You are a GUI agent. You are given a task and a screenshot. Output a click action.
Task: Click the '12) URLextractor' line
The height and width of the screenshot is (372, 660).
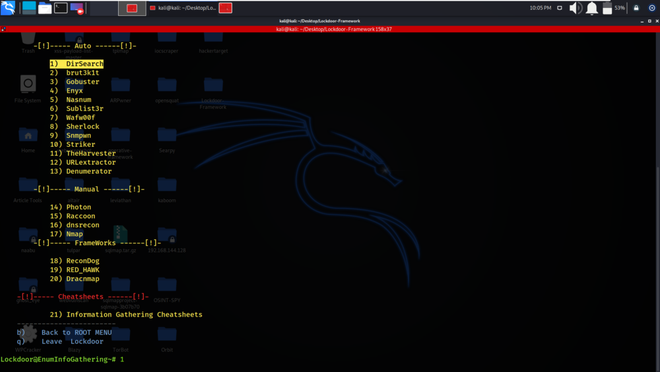82,162
